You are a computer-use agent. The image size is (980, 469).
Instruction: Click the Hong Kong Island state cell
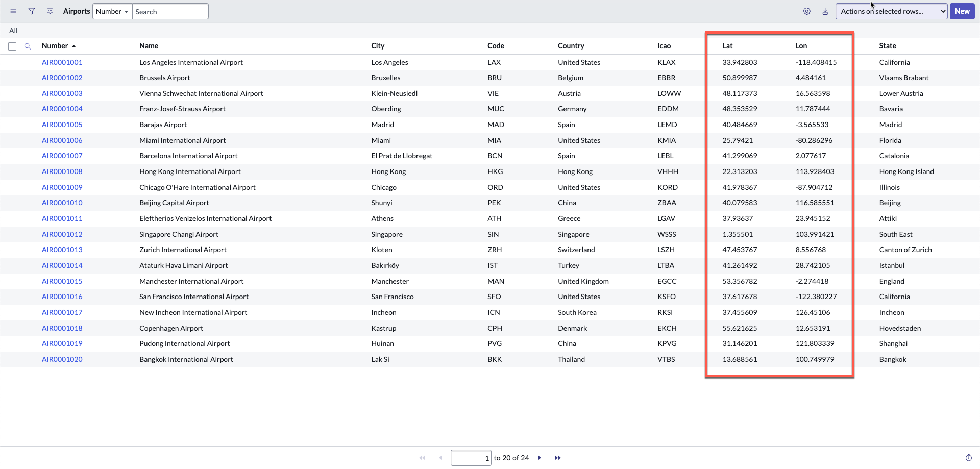pos(906,171)
